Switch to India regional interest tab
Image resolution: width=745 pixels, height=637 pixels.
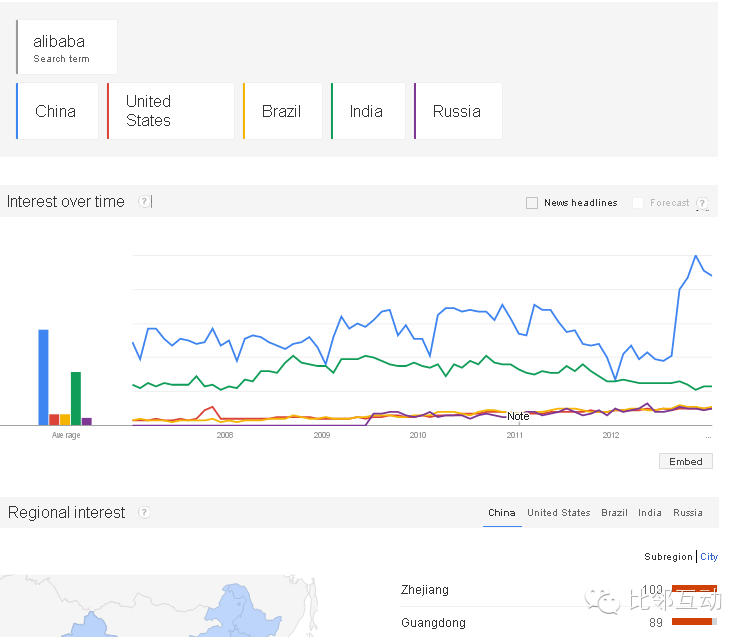pyautogui.click(x=649, y=513)
